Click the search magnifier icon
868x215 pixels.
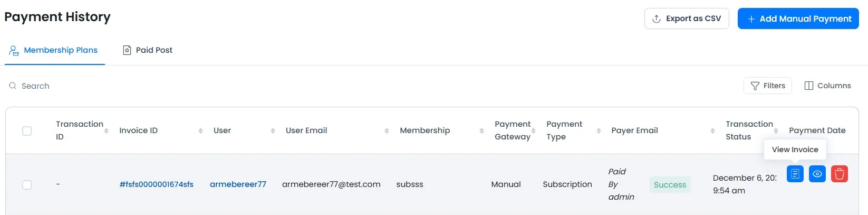(x=13, y=86)
